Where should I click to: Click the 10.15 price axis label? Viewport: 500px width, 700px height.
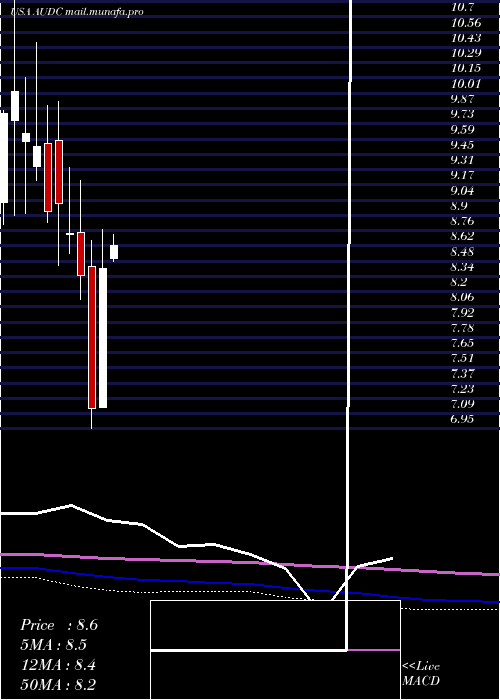(466, 68)
